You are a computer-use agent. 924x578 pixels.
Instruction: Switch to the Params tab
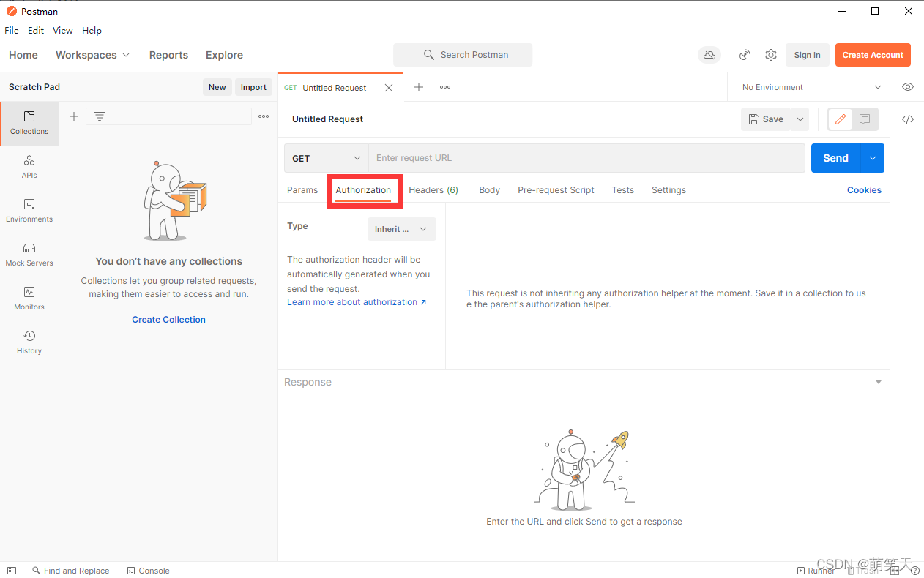pyautogui.click(x=302, y=190)
